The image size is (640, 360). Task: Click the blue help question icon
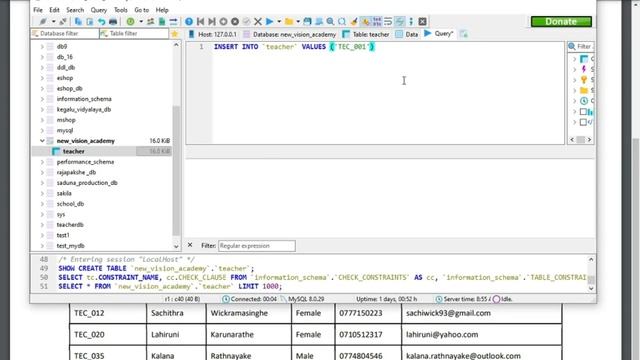(189, 22)
